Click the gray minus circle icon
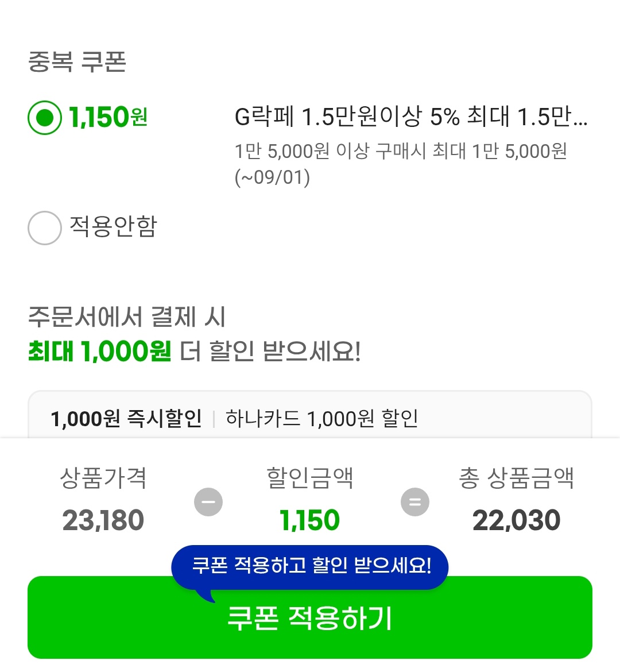This screenshot has height=672, width=620. pos(208,502)
